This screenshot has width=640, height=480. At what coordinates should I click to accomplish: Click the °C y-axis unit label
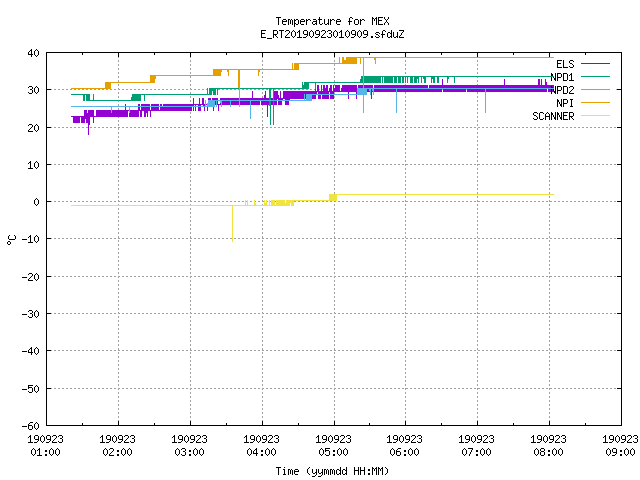11,240
